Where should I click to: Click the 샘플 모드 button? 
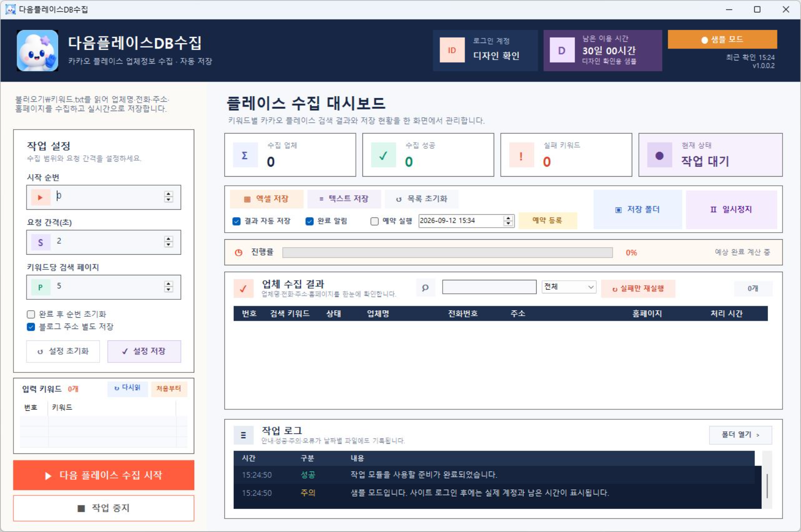(x=722, y=40)
